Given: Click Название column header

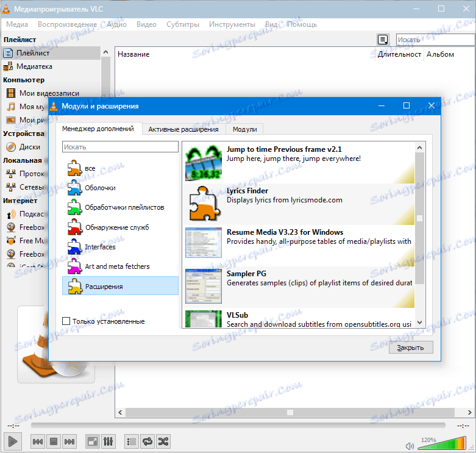Looking at the screenshot, I should click(x=244, y=54).
